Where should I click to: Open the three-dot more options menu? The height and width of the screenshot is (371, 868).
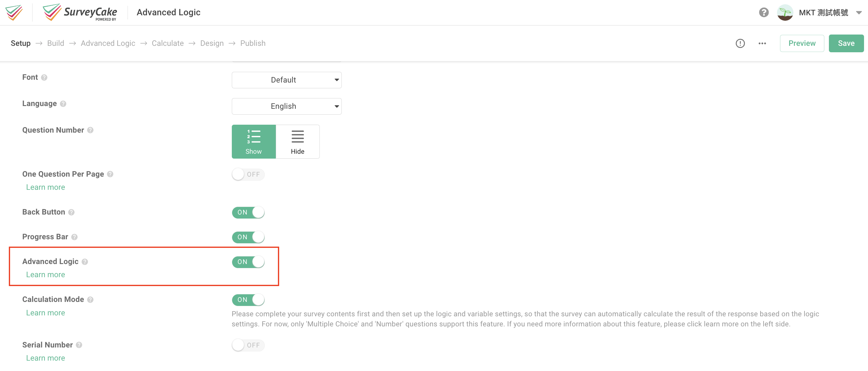(x=762, y=43)
